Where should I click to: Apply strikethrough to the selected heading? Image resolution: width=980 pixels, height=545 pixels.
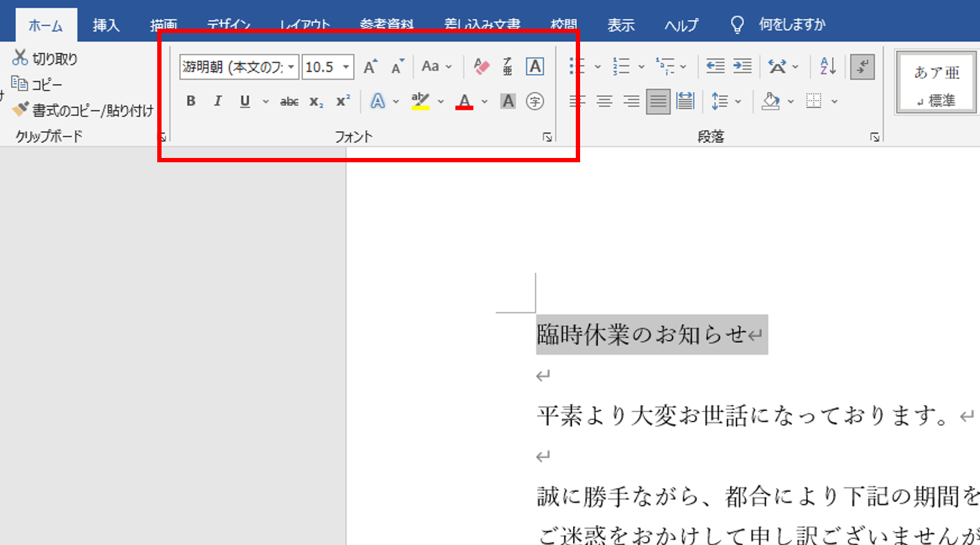289,101
